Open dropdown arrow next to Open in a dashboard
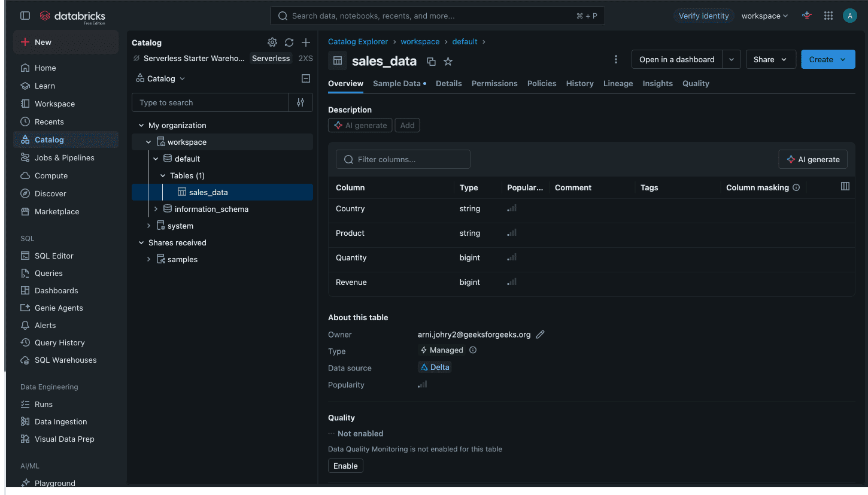This screenshot has width=868, height=495. click(732, 59)
